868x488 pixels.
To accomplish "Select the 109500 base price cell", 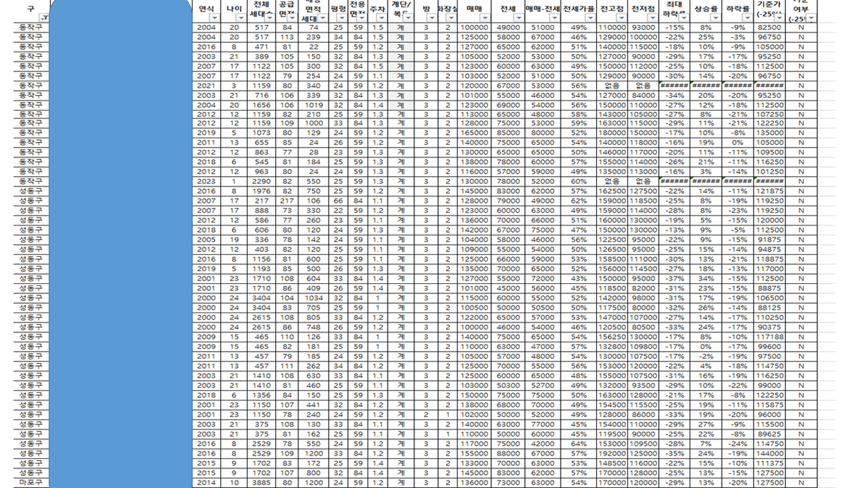I will tap(768, 153).
